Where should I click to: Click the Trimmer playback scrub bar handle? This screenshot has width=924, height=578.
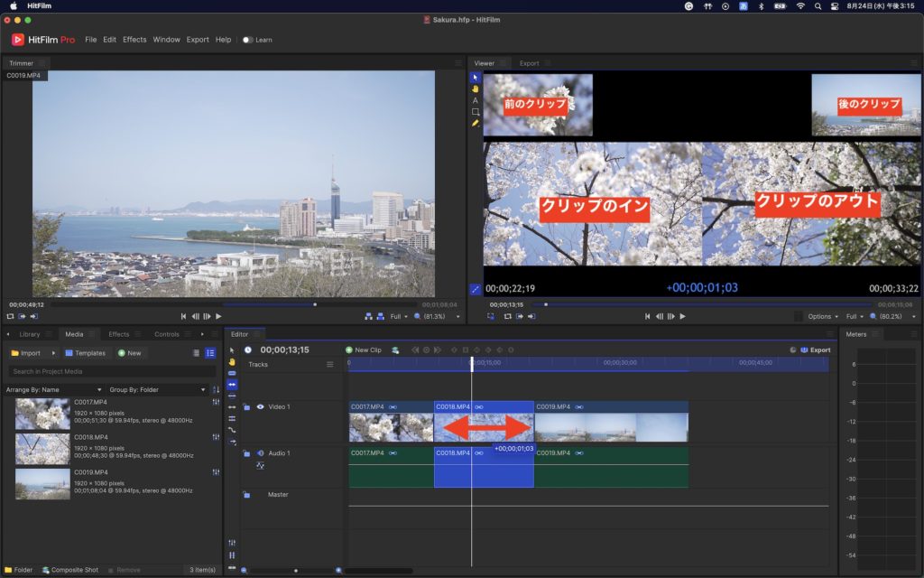coord(314,304)
